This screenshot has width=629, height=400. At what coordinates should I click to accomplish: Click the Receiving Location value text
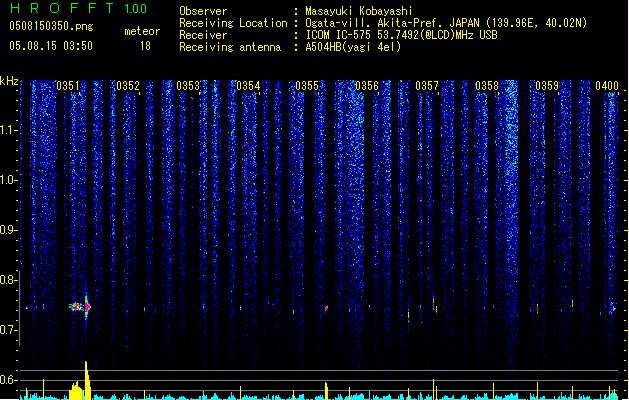click(x=446, y=23)
